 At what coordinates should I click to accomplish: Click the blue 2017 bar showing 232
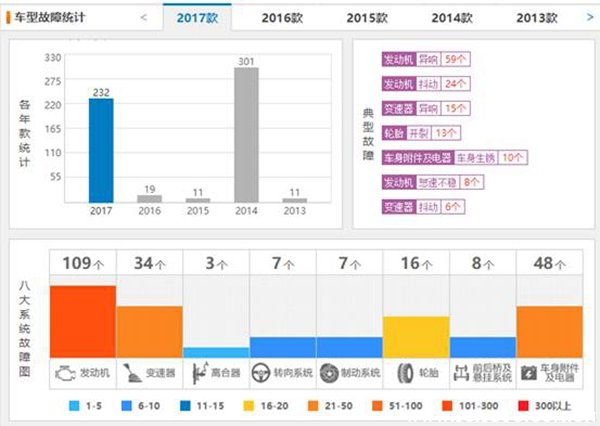[101, 150]
